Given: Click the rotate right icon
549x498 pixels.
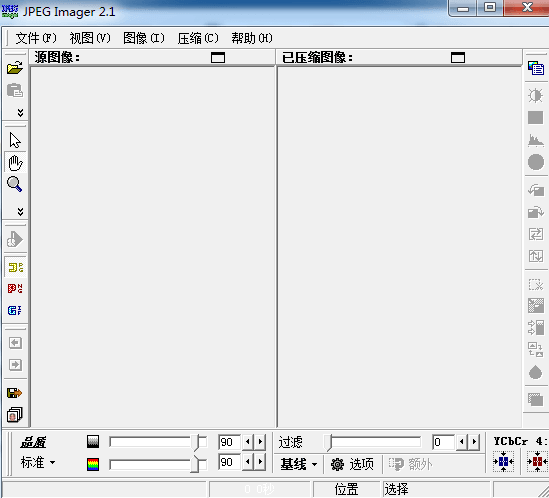Looking at the screenshot, I should click(x=536, y=212).
